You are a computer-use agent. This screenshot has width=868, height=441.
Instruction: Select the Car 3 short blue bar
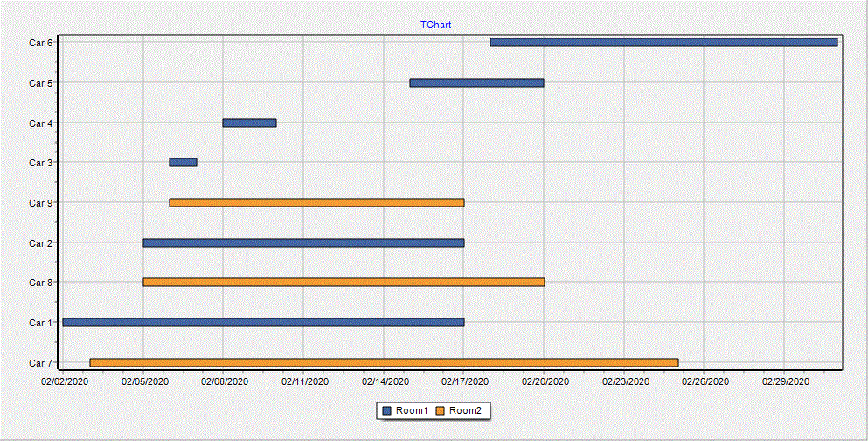coord(184,163)
